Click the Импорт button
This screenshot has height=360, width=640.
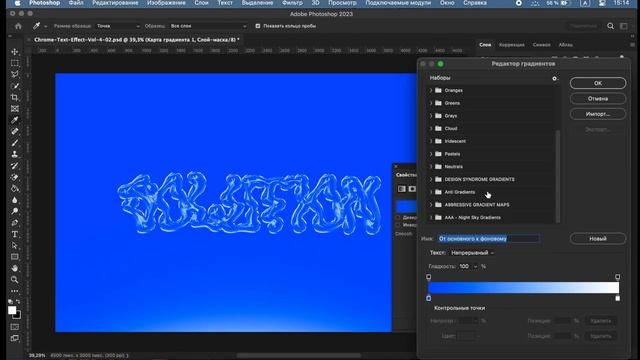598,114
